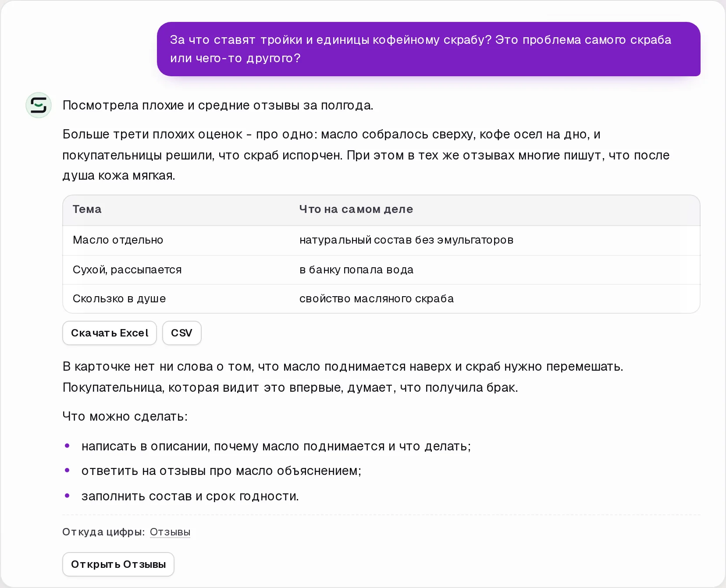Click the 'Откуда цифры:' label
The width and height of the screenshot is (726, 588).
tap(103, 532)
